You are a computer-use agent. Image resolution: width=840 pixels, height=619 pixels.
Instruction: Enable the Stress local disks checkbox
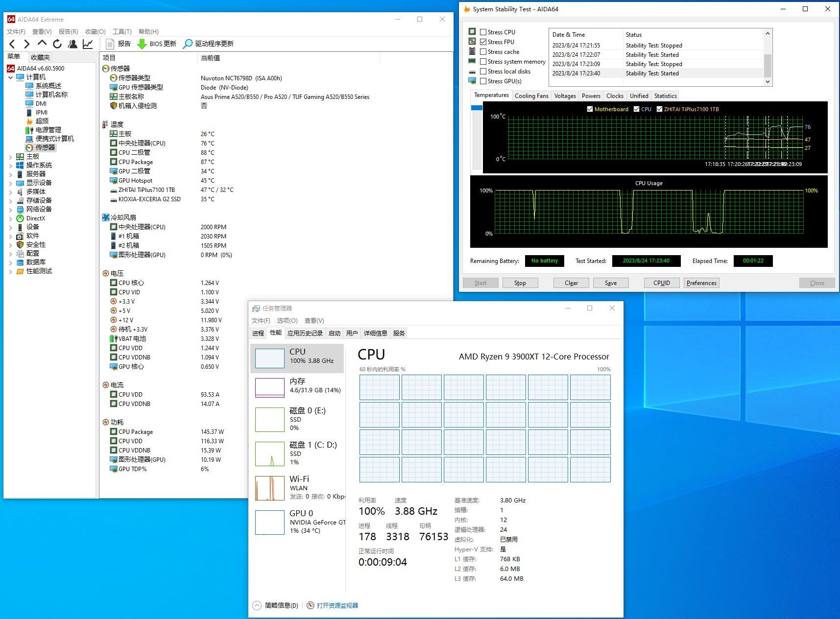(483, 71)
